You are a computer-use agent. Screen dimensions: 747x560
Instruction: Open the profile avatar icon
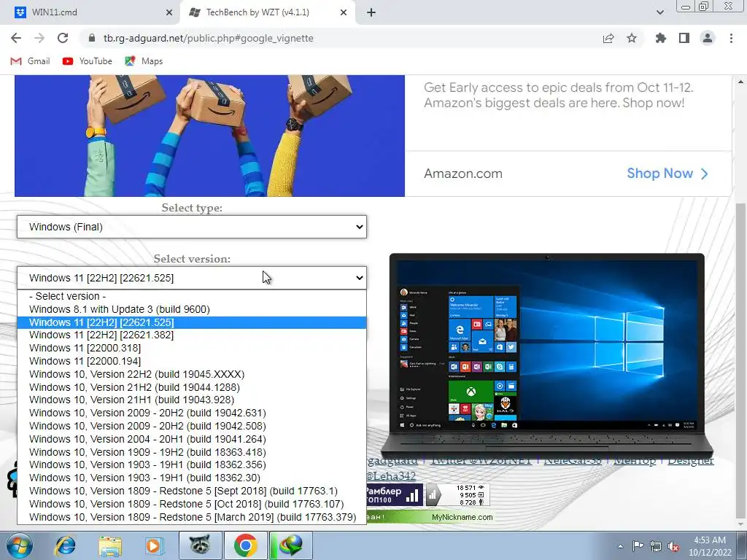pyautogui.click(x=708, y=38)
